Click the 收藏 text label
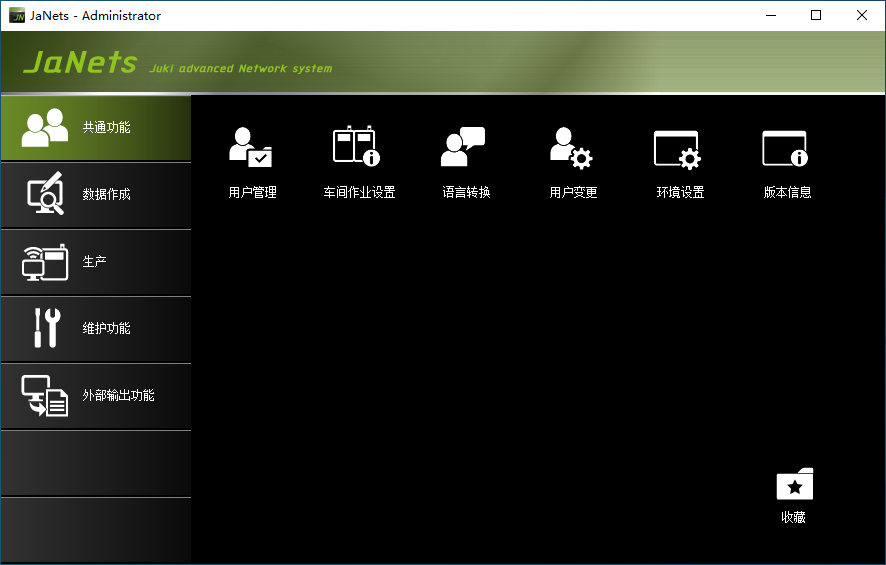This screenshot has width=886, height=565. point(794,517)
